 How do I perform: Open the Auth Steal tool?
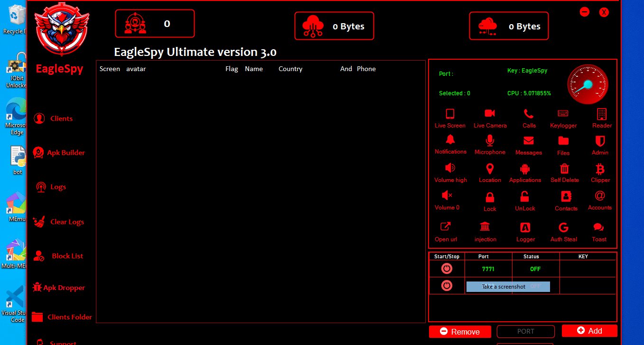point(564,231)
